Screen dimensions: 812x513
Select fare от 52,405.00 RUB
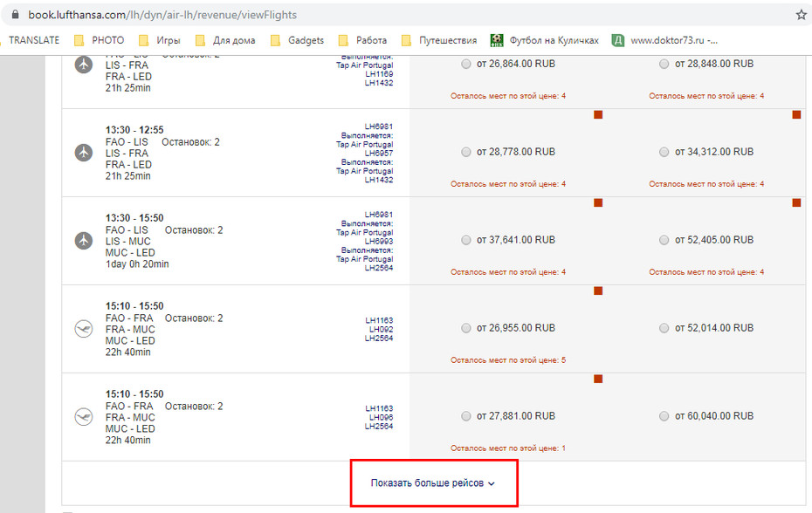click(x=664, y=240)
